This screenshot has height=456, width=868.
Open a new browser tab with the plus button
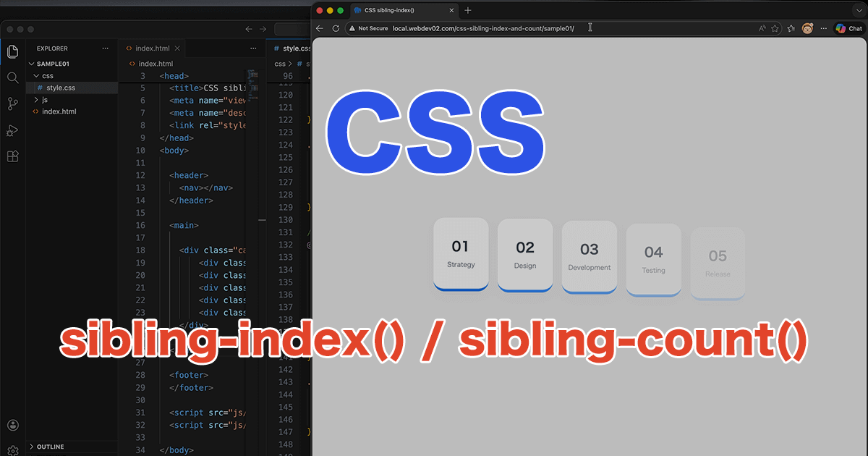[467, 10]
